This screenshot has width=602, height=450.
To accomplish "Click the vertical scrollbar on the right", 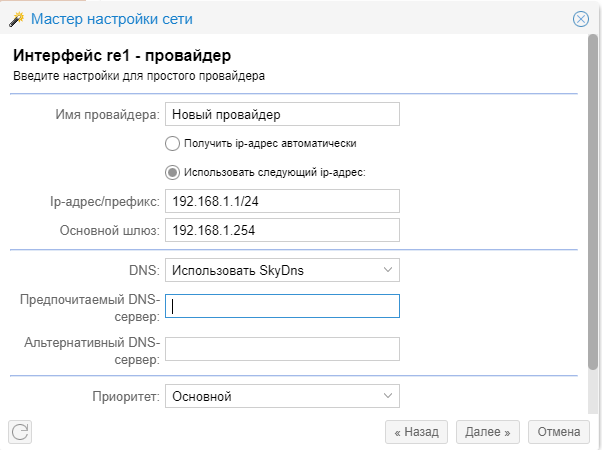I will tap(594, 200).
